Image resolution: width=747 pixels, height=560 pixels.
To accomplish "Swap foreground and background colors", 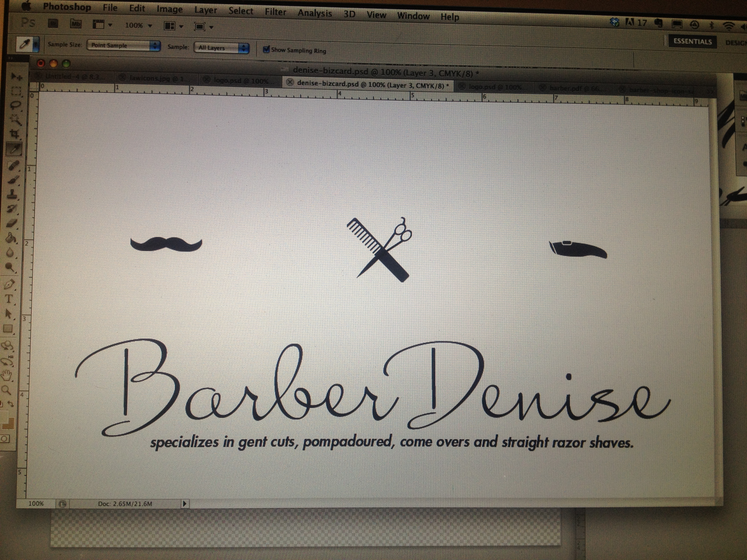I will coord(11,404).
